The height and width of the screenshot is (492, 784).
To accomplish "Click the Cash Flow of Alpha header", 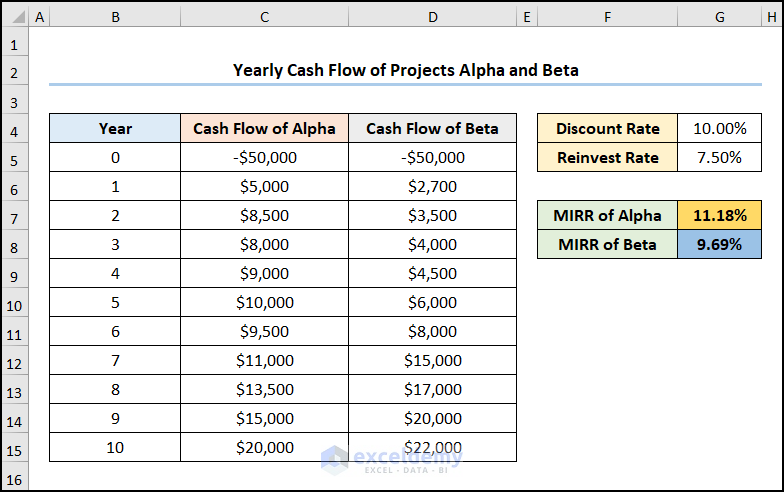I will tap(264, 129).
